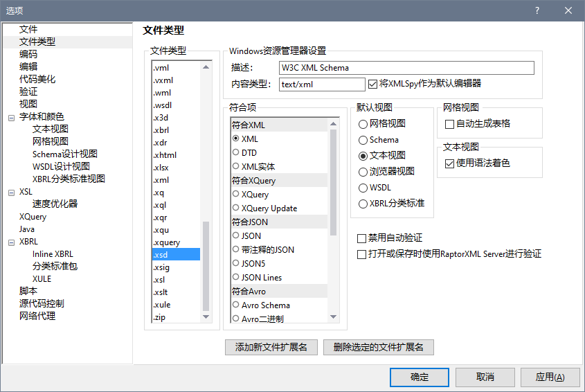Image resolution: width=585 pixels, height=392 pixels.
Task: Pick JSON5 conformance radio option
Action: tap(236, 263)
